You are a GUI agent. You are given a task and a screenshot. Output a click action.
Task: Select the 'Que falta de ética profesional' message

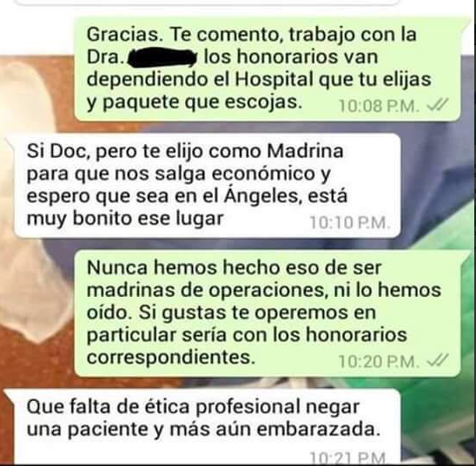click(x=207, y=426)
